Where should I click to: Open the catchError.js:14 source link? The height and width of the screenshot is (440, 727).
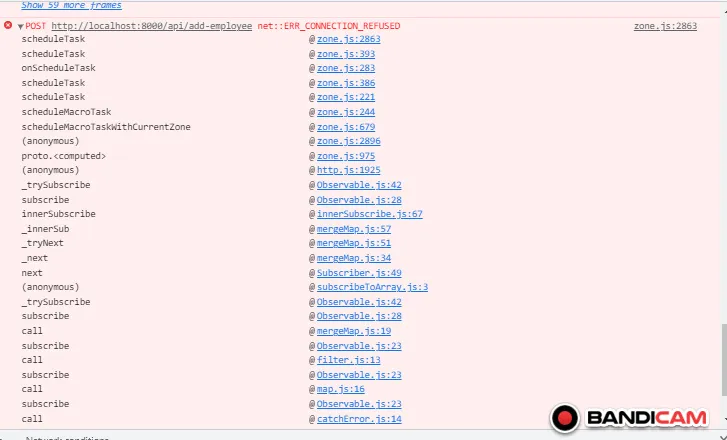click(359, 419)
